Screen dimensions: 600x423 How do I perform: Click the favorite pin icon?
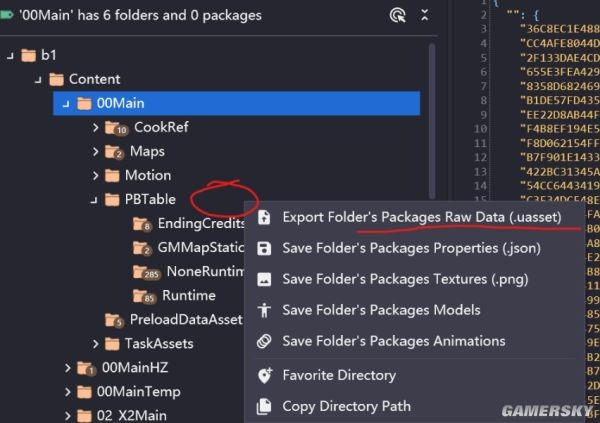point(264,376)
